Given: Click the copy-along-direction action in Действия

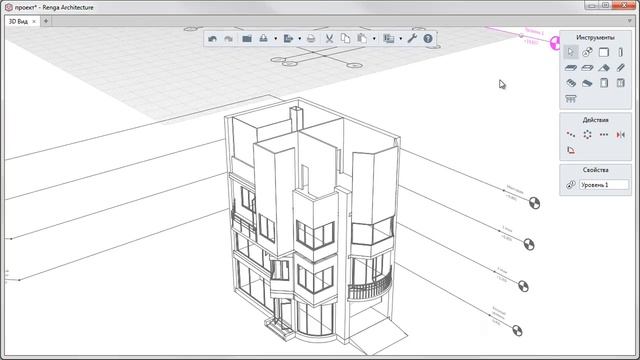Looking at the screenshot, I should 571,134.
